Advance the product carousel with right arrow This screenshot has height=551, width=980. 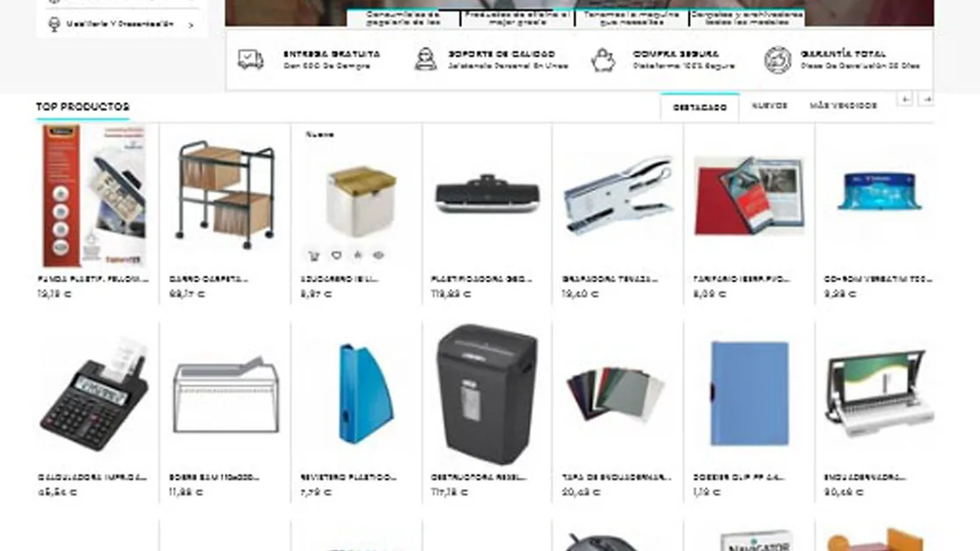click(926, 99)
